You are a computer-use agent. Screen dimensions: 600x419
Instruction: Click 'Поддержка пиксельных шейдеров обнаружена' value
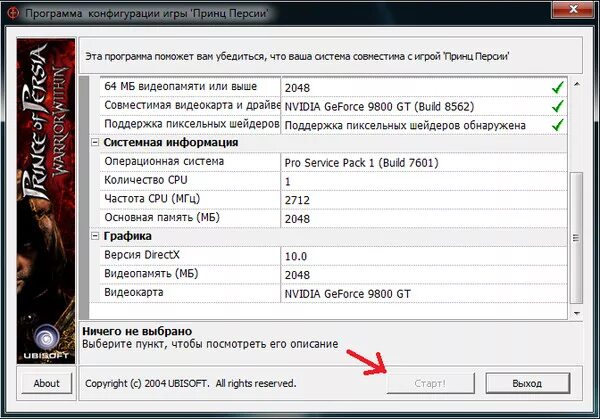(x=405, y=125)
